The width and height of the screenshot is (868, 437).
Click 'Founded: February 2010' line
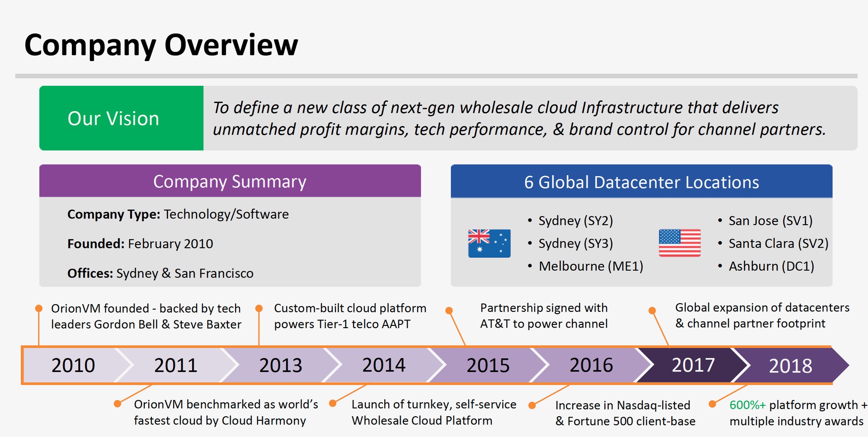coord(140,244)
